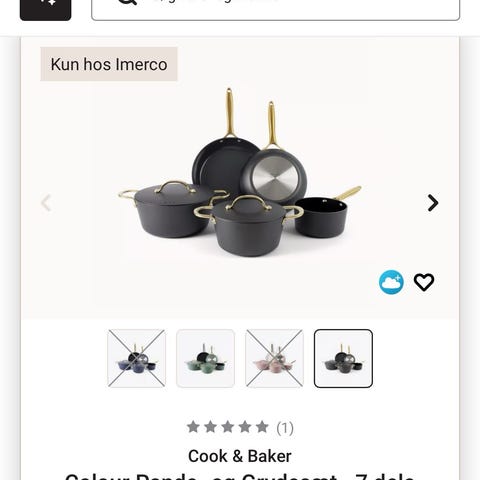The height and width of the screenshot is (480, 480).
Task: Select the black cookware colour variant
Action: click(x=343, y=358)
